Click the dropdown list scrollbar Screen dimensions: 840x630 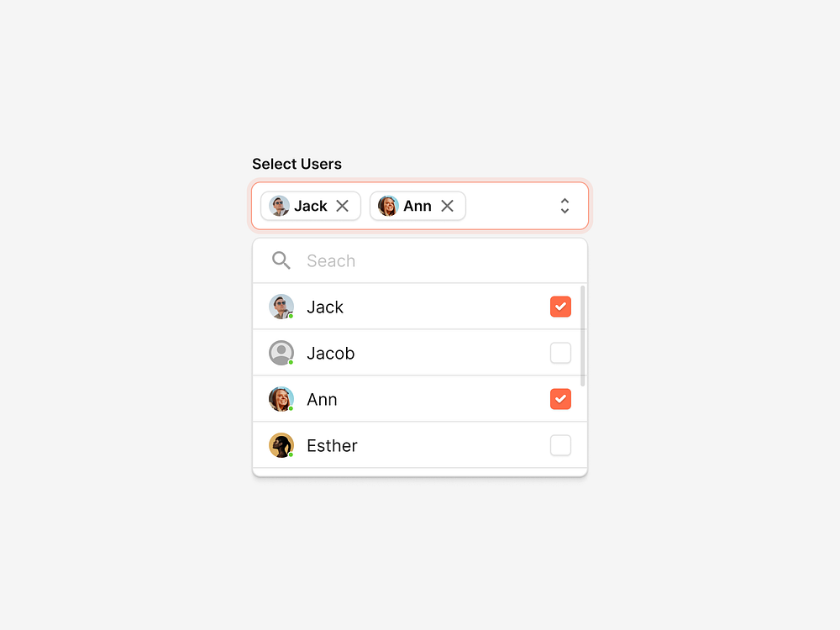point(583,336)
